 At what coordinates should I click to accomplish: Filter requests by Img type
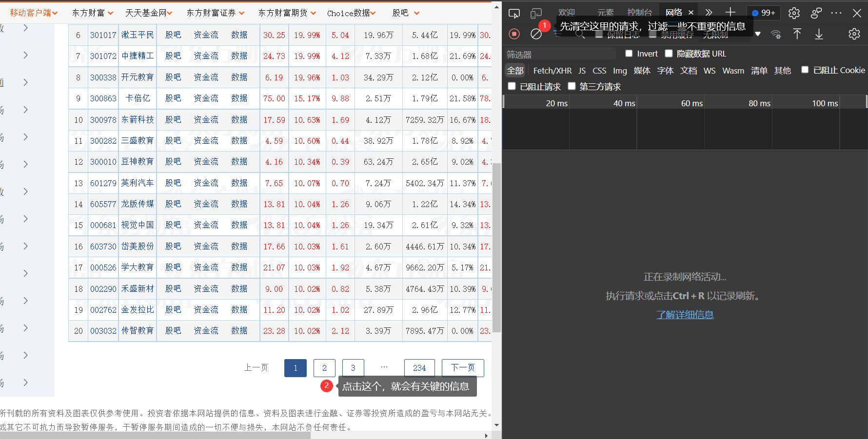[620, 71]
